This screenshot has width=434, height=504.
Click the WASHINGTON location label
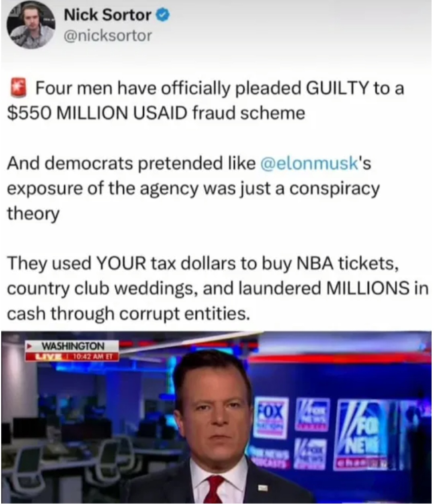73,346
